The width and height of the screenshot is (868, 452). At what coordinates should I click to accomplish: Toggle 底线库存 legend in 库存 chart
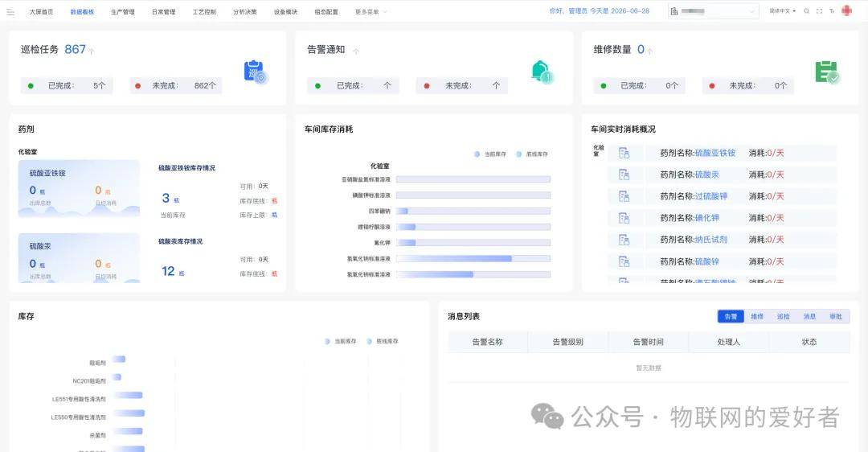point(382,341)
